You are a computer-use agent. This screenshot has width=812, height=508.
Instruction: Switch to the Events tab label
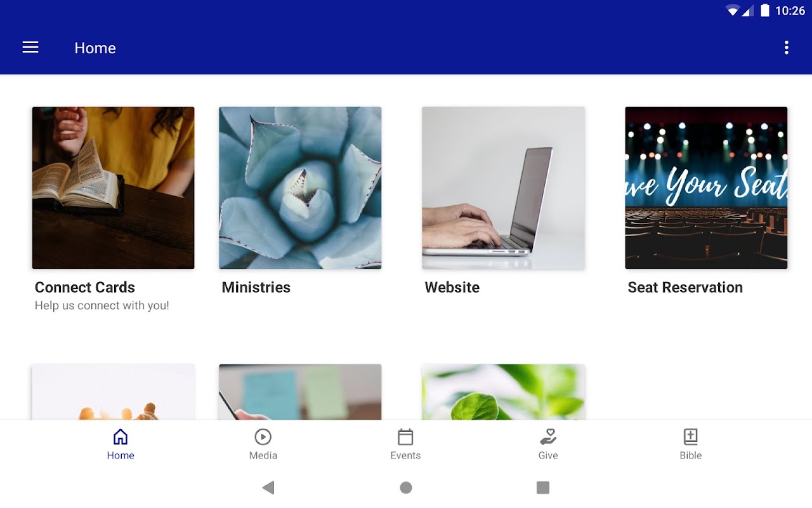[405, 455]
